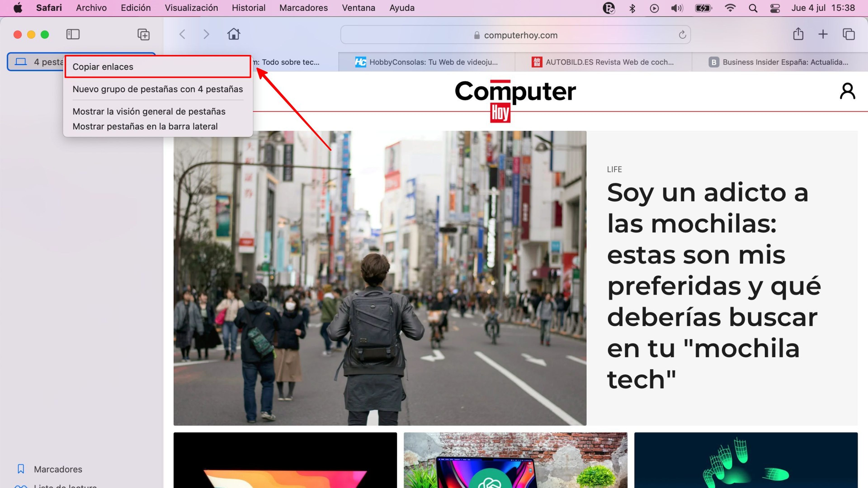This screenshot has height=488, width=868.
Task: Click the user account icon
Action: click(847, 91)
